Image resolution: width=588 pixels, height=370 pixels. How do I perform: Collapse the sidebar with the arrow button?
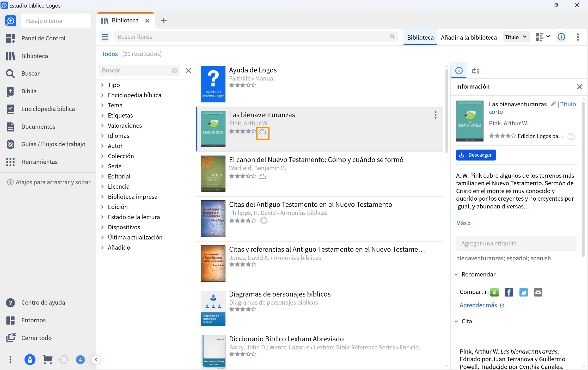[x=96, y=360]
